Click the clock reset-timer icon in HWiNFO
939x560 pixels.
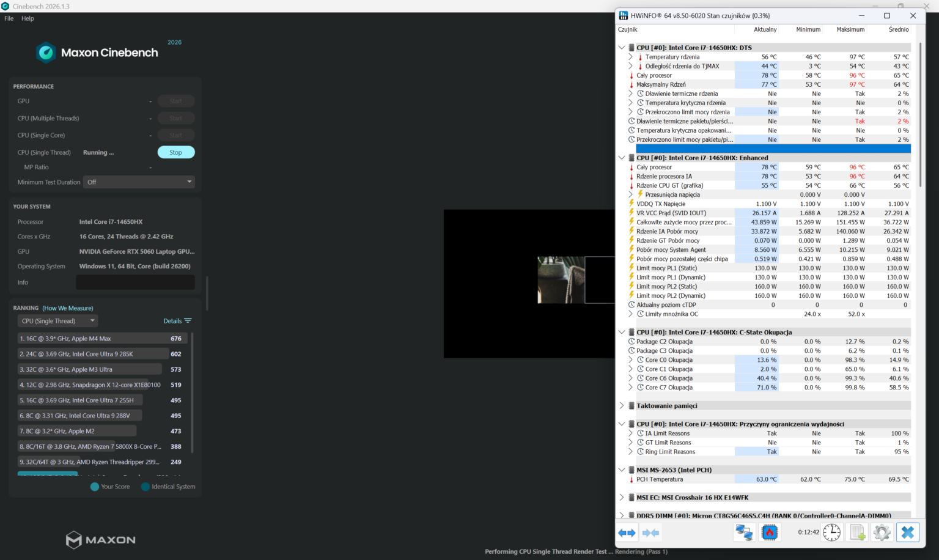click(x=831, y=532)
